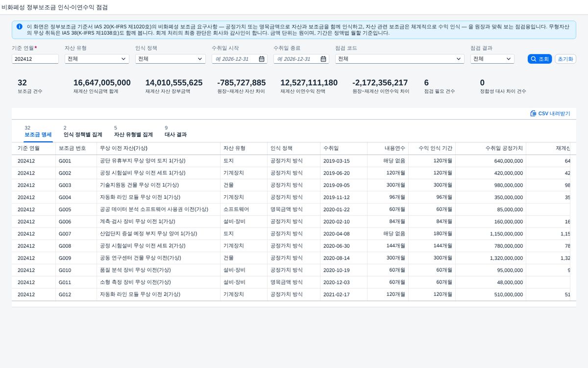
Task: Open the 인식 정책 dropdown
Action: click(x=171, y=59)
